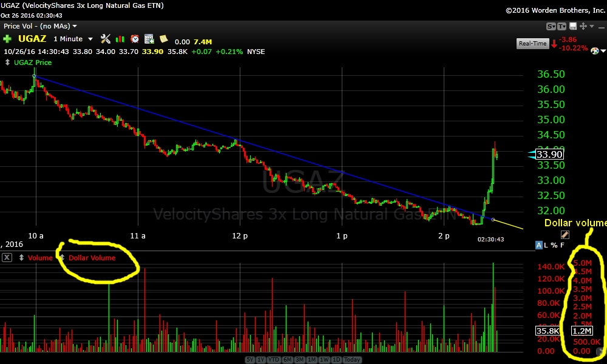Click the 140.0K volume axis label
The image size is (607, 364).
click(551, 266)
